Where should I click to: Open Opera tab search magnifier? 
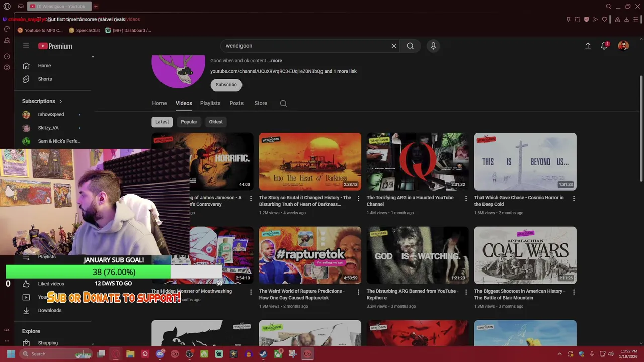(608, 7)
